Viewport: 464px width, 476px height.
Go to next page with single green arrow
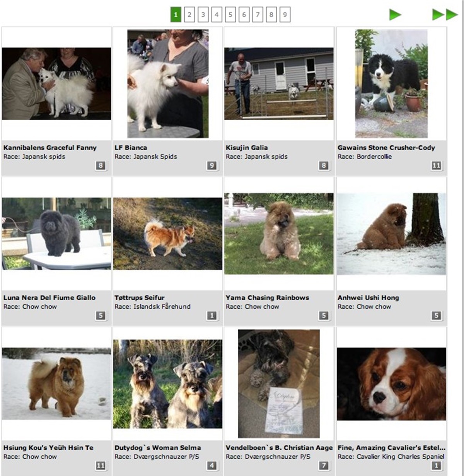point(395,15)
